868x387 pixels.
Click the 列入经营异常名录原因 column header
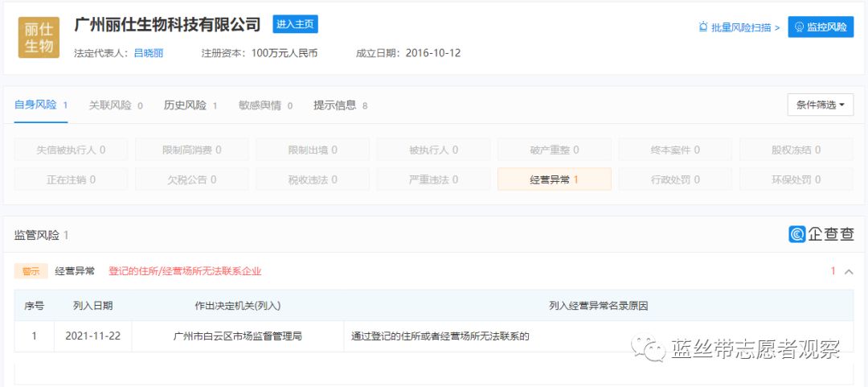pyautogui.click(x=599, y=306)
